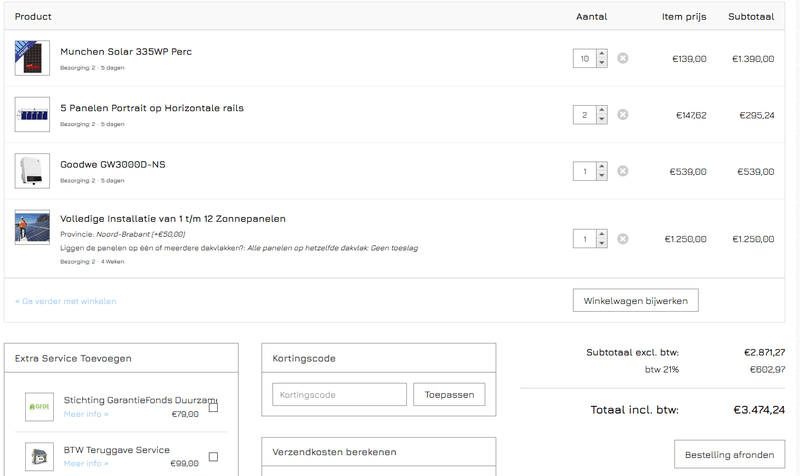Enable Stichting GarantieFonds Duurzaam service checkbox
Screen dimensions: 800x476
tap(213, 407)
